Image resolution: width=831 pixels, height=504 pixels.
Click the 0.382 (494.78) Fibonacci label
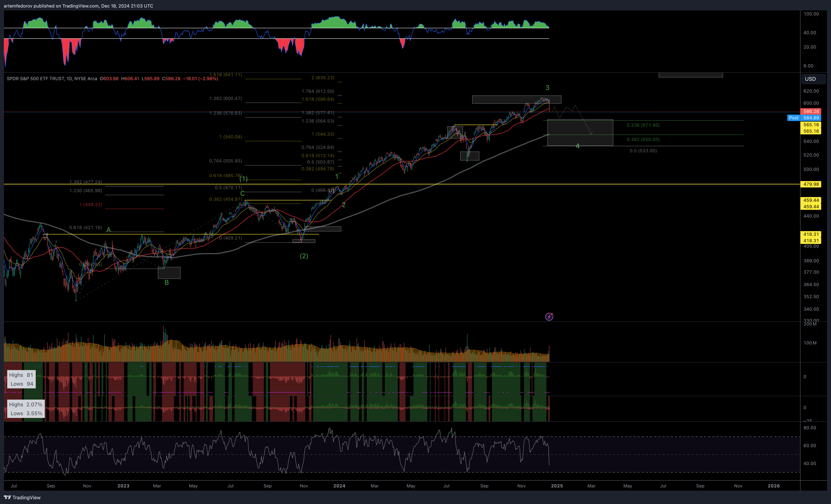coord(318,169)
